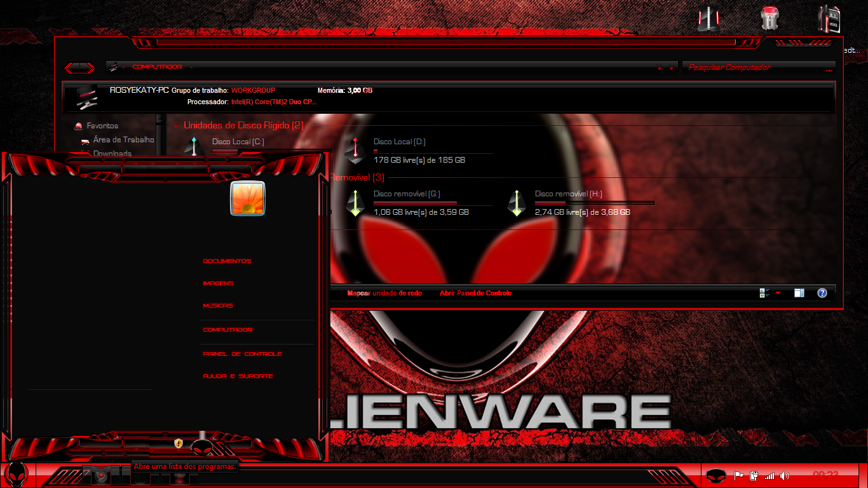Click Mapear unidade de rede

[384, 293]
